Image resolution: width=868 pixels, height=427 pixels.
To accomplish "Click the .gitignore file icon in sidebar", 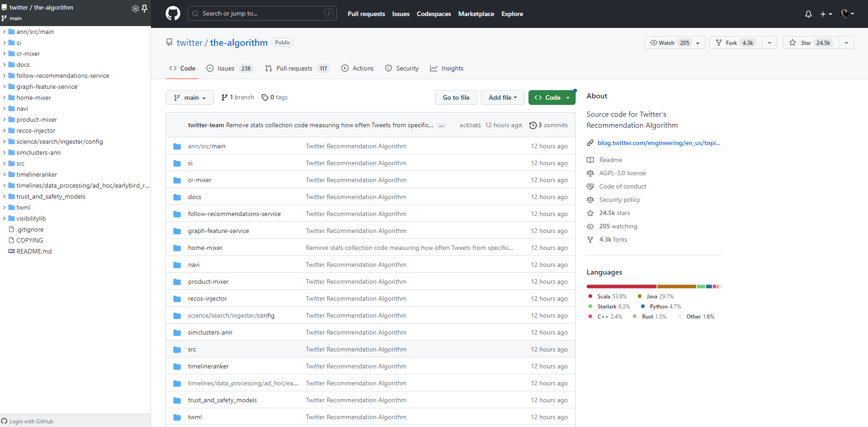I will point(11,229).
